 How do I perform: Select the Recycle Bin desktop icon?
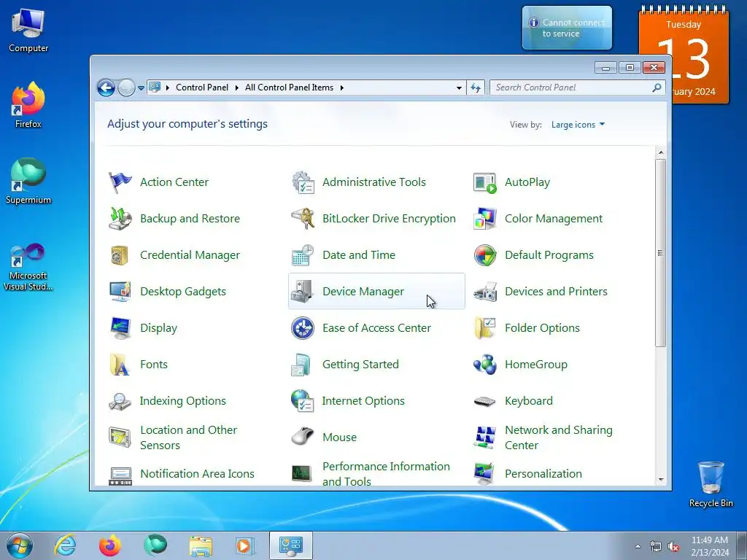[711, 483]
